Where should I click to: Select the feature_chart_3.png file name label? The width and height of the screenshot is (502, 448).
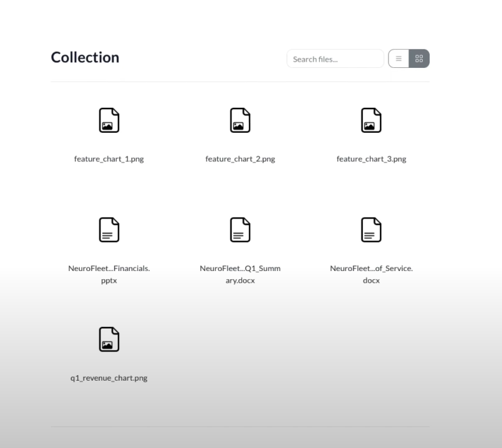[371, 159]
